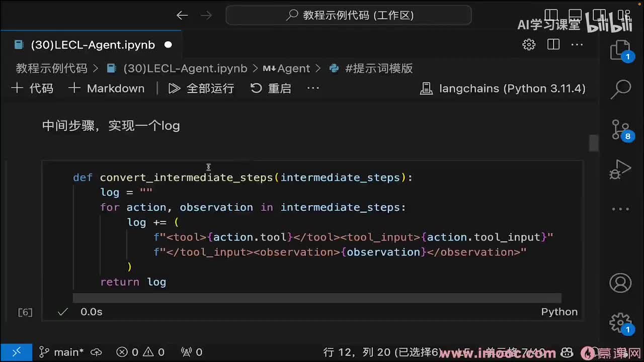Split the editor with the split icon
The image size is (644, 362).
coord(553,45)
